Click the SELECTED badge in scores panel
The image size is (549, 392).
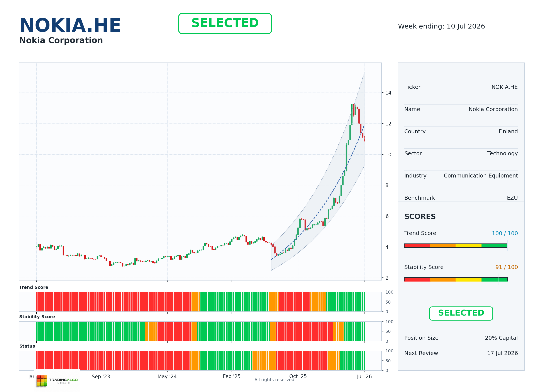pos(461,313)
